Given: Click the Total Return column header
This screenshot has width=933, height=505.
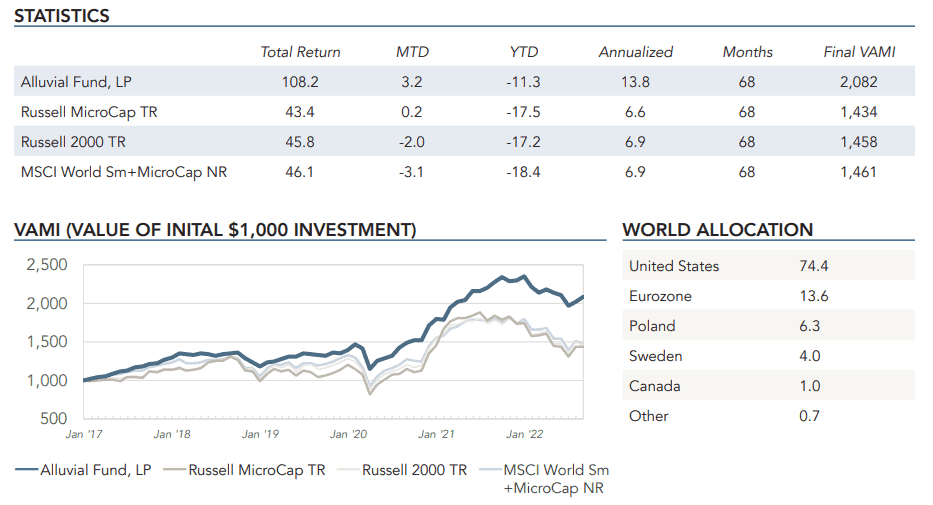Looking at the screenshot, I should click(x=300, y=52).
